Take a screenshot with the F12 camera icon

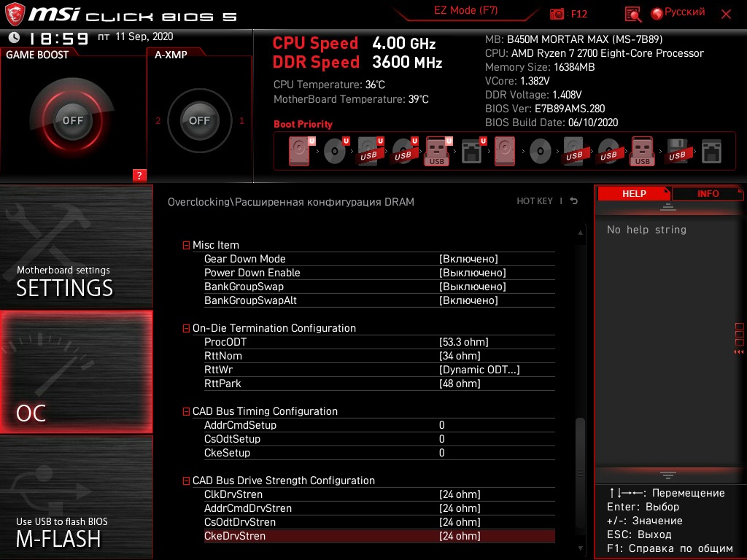557,14
